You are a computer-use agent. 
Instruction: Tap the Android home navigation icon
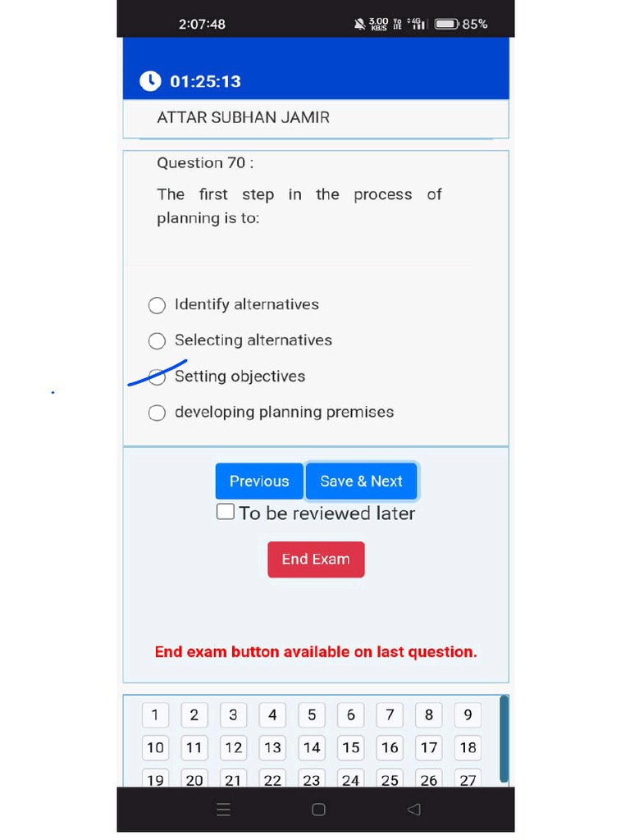click(x=318, y=810)
